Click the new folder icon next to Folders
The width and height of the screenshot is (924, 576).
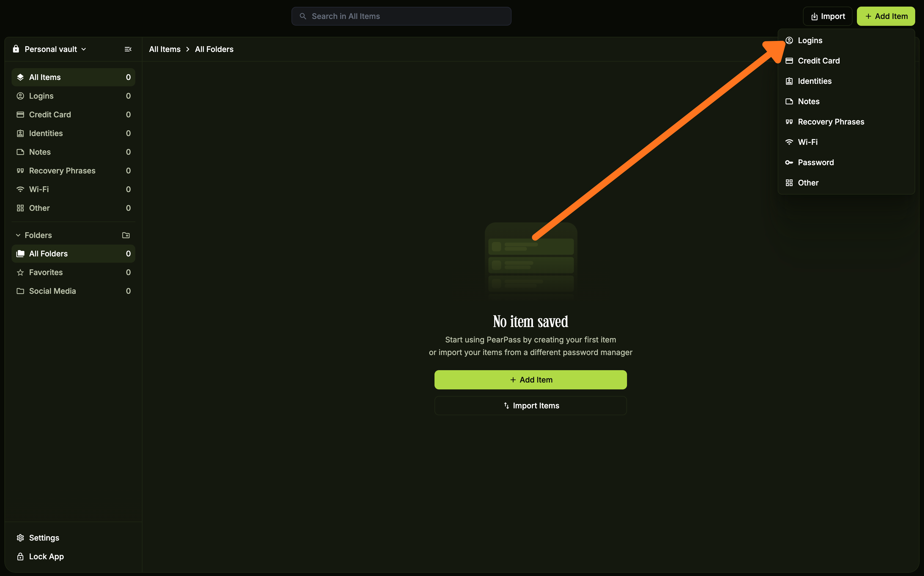pyautogui.click(x=125, y=235)
